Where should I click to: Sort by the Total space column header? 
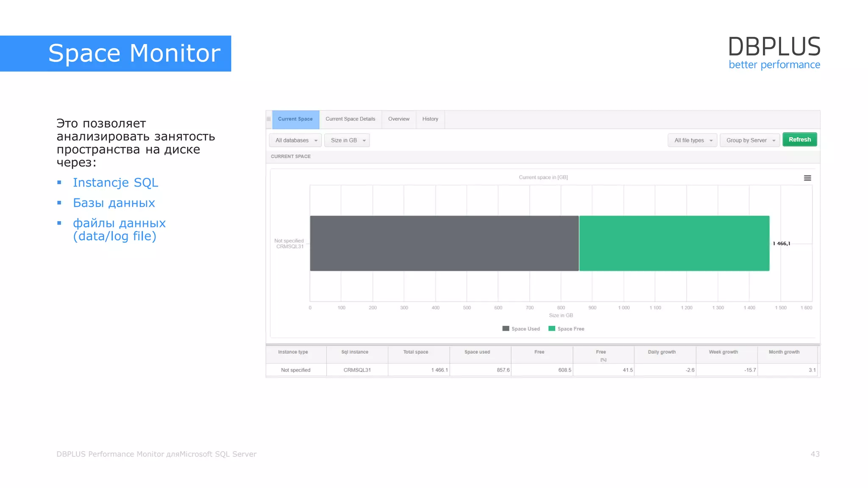(x=416, y=352)
